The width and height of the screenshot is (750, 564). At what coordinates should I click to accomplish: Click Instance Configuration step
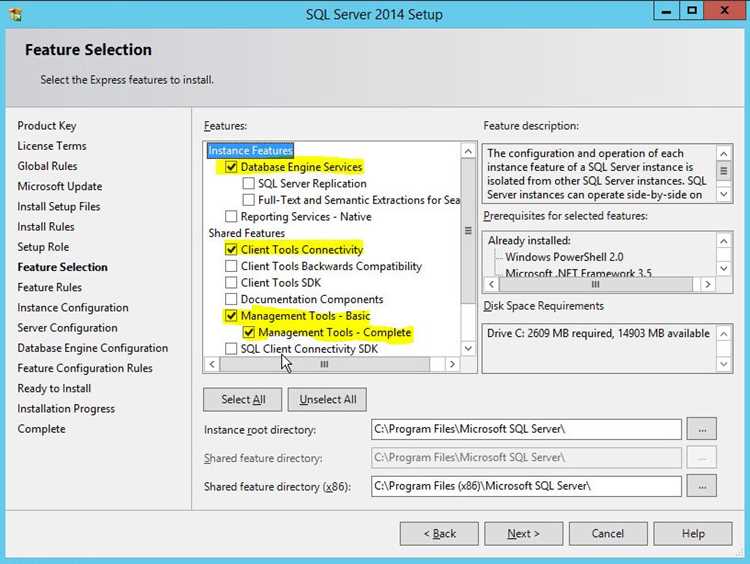point(73,308)
